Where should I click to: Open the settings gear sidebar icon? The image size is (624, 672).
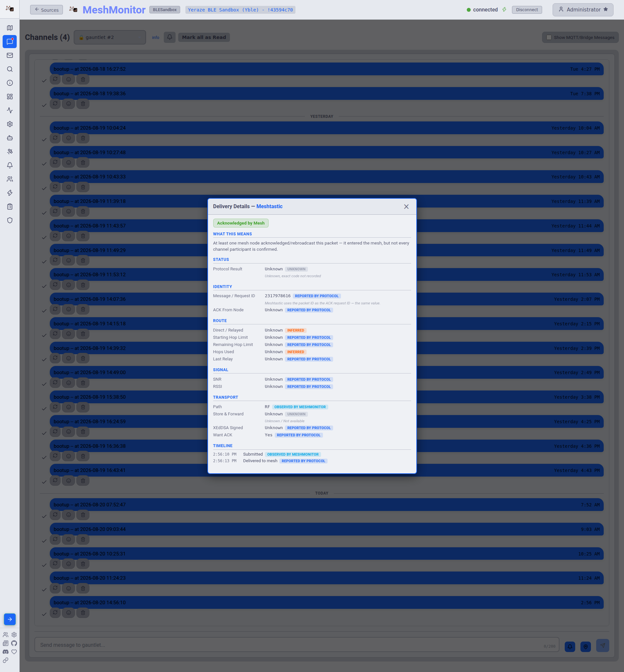[10, 124]
